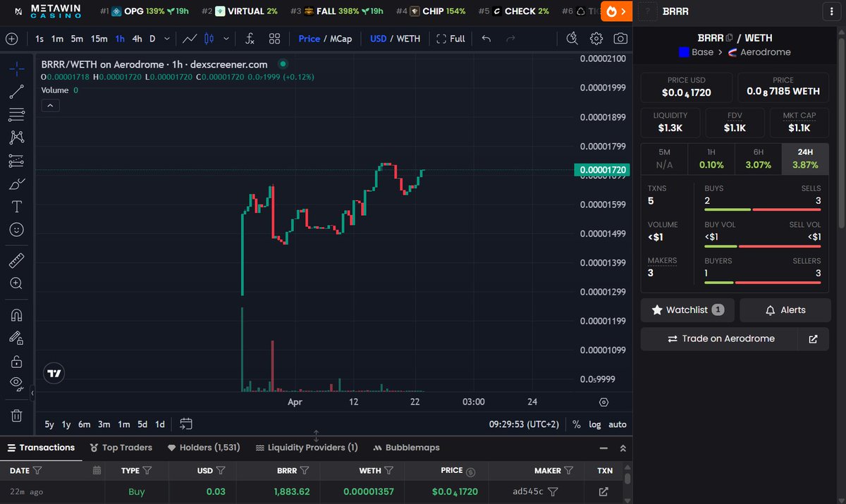Collapse the indicator legend chevron

pyautogui.click(x=50, y=106)
